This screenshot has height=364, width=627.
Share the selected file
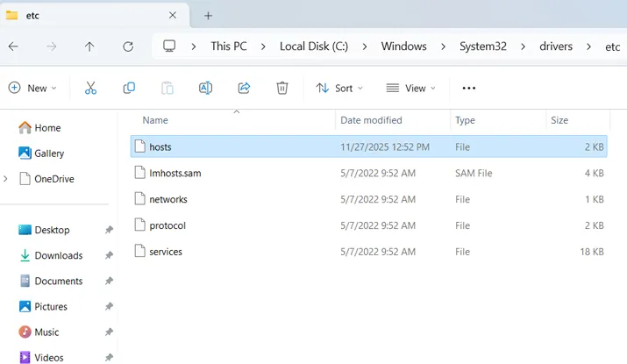(244, 88)
